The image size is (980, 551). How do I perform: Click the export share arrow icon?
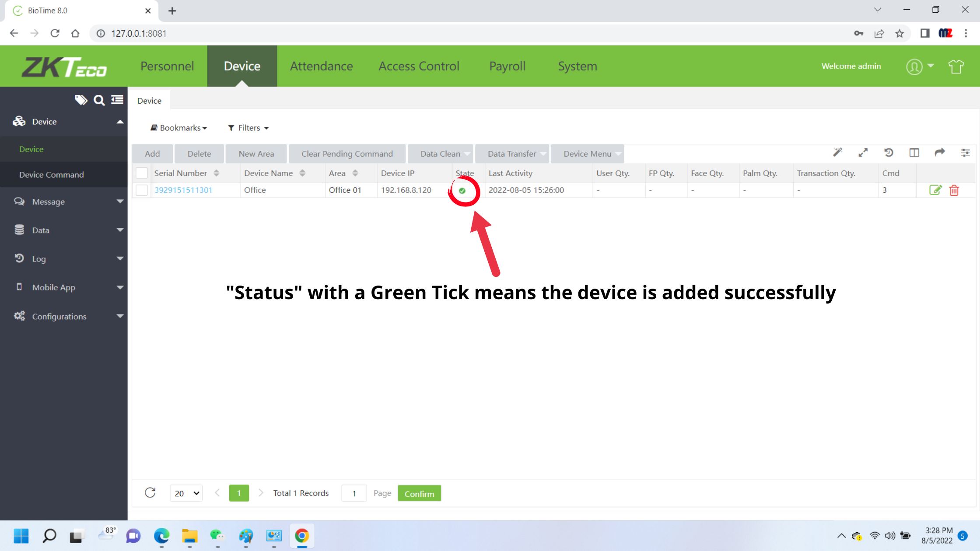tap(939, 153)
